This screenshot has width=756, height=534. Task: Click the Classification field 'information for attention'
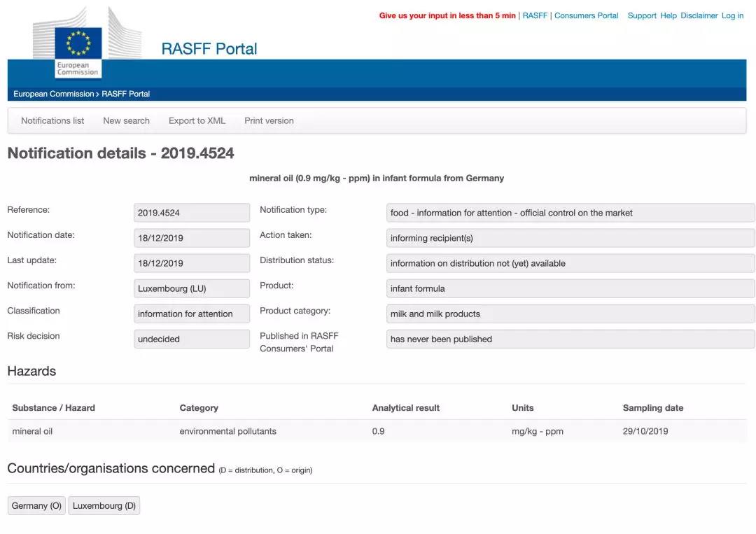[x=191, y=314]
